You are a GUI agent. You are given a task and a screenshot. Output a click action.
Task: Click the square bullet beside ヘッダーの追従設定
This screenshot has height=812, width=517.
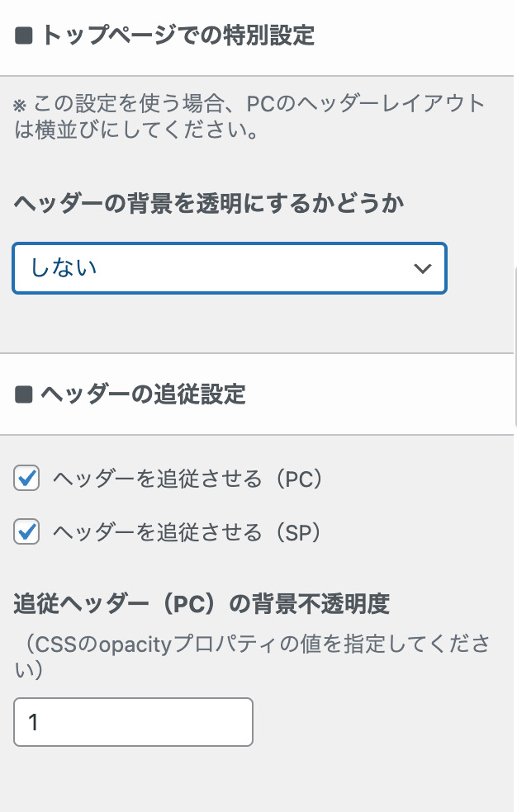click(x=23, y=394)
